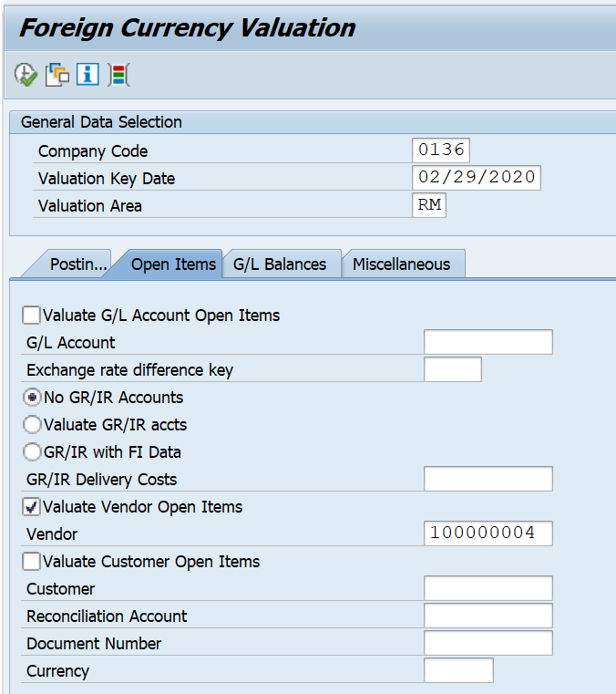Image resolution: width=616 pixels, height=694 pixels.
Task: Uncheck Valuate Vendor Open Items
Action: (32, 507)
